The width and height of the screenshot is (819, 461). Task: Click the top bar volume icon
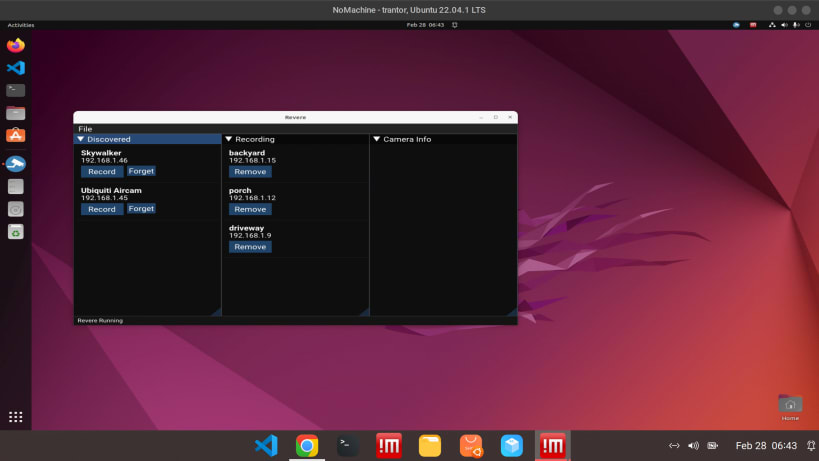pos(784,25)
